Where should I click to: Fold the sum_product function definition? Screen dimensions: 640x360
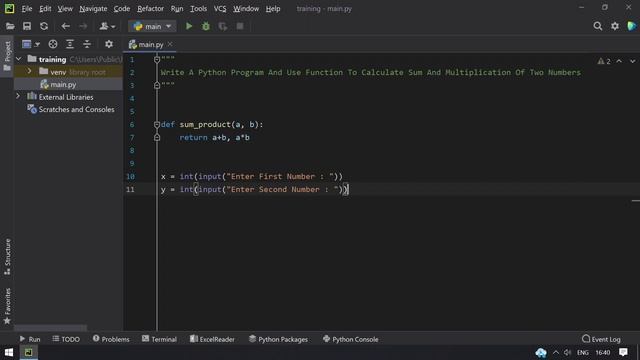coord(157,124)
